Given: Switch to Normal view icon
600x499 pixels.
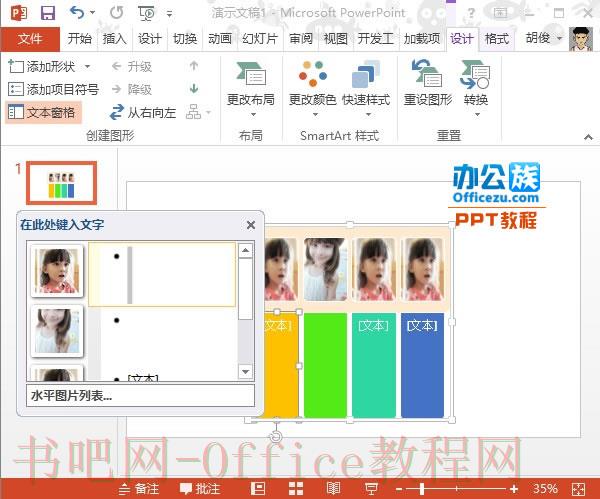Looking at the screenshot, I should [x=258, y=489].
